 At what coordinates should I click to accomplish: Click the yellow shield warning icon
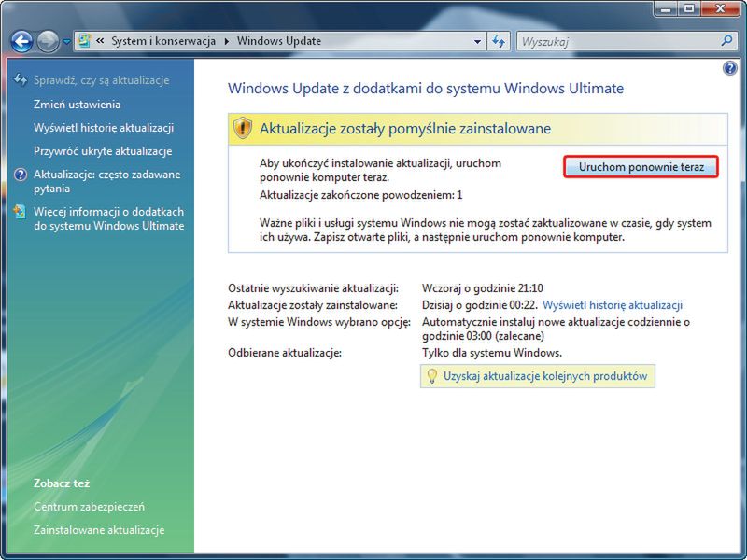[x=243, y=128]
